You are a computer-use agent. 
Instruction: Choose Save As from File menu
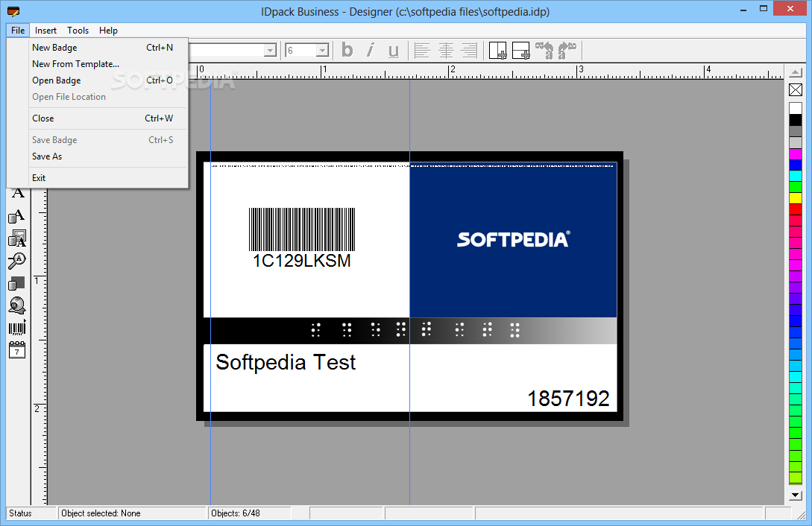[x=98, y=156]
